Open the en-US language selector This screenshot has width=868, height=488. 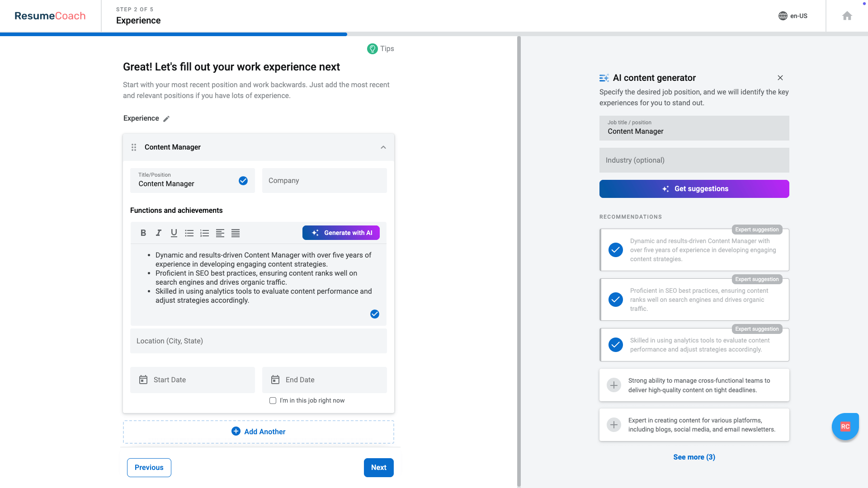(793, 16)
